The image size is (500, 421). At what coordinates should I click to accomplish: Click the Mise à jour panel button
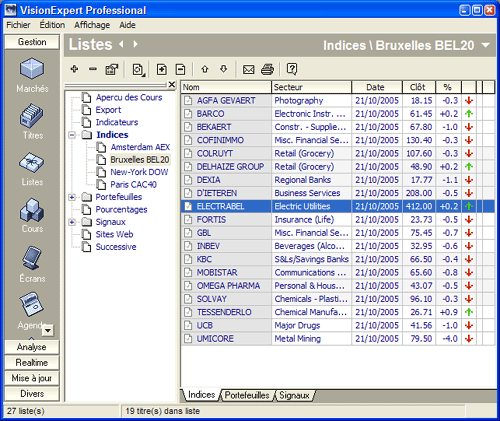[32, 378]
